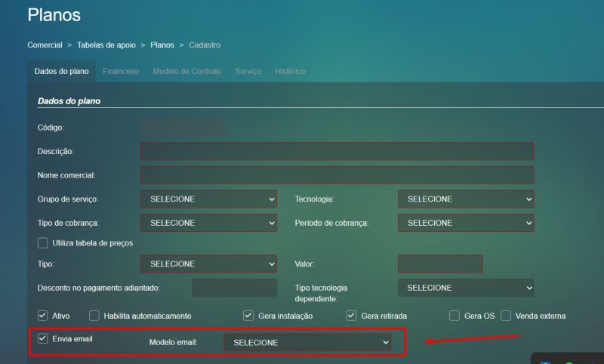Go to the Serviço tab
This screenshot has height=364, width=604.
tap(248, 71)
